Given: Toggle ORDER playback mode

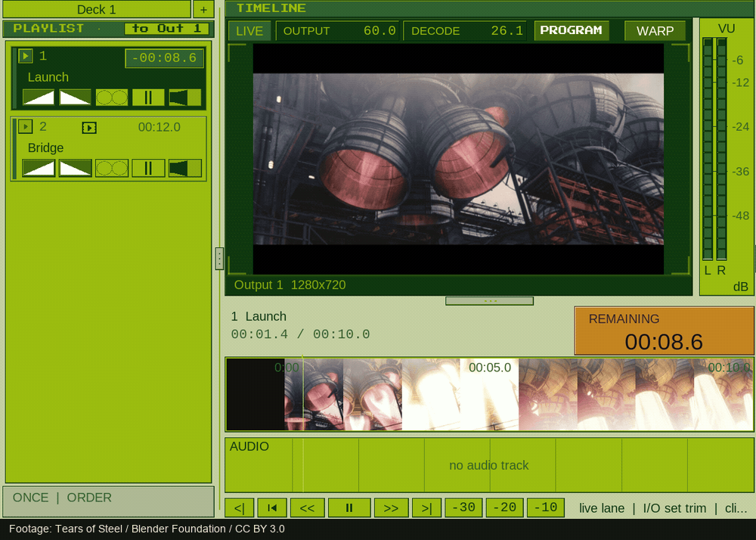Looking at the screenshot, I should pyautogui.click(x=89, y=498).
